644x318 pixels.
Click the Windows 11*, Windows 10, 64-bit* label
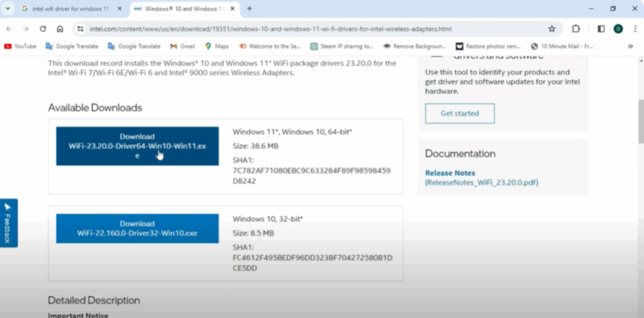tap(292, 132)
